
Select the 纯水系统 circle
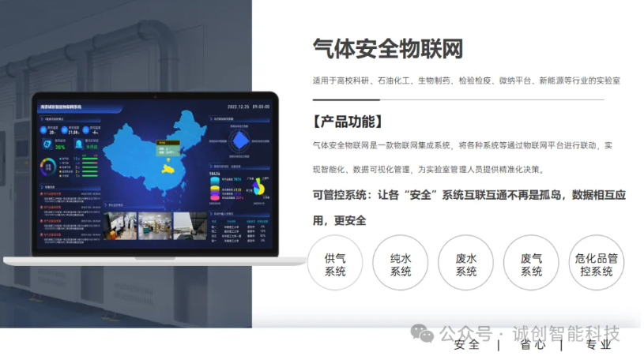[401, 263]
